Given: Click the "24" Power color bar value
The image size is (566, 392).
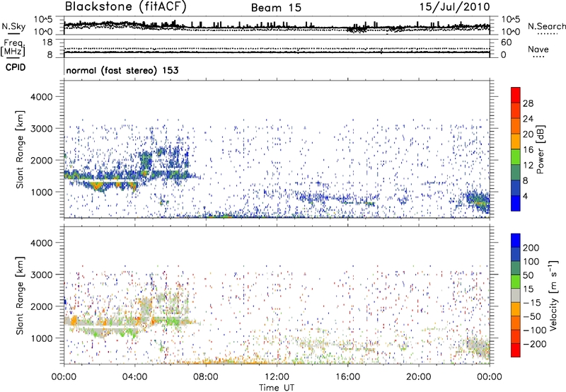Looking at the screenshot, I should pos(528,119).
